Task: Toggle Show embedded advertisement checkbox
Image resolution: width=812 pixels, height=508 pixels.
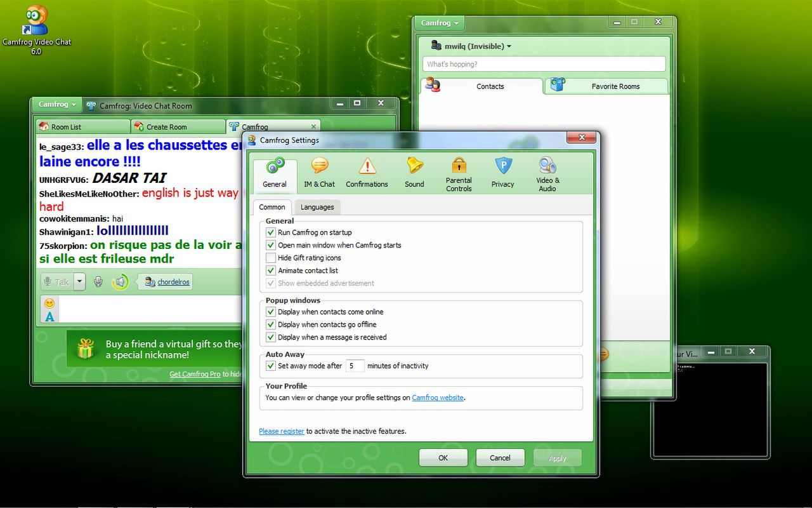Action: pyautogui.click(x=271, y=283)
